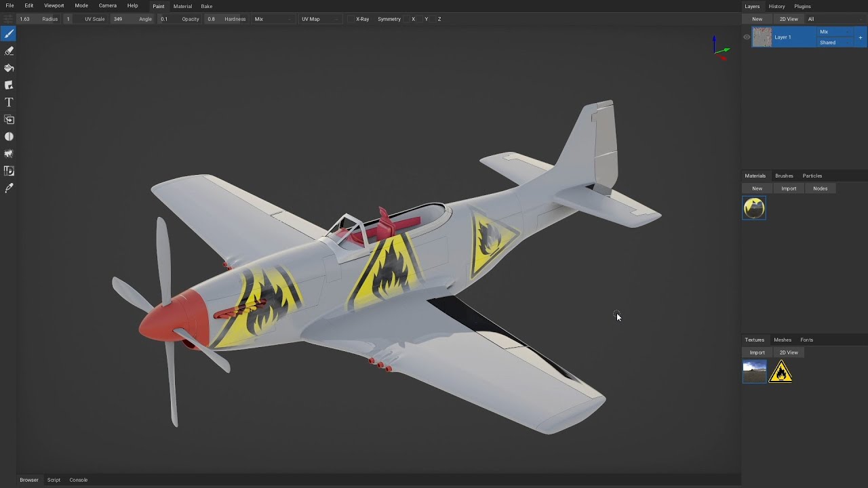868x488 pixels.
Task: Open the layer filter All dropdown
Action: pyautogui.click(x=835, y=19)
